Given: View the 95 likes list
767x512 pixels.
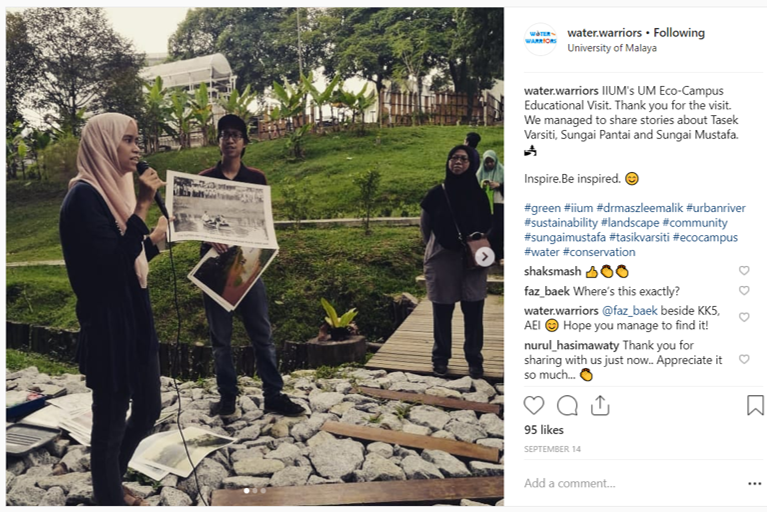Looking at the screenshot, I should tap(544, 430).
